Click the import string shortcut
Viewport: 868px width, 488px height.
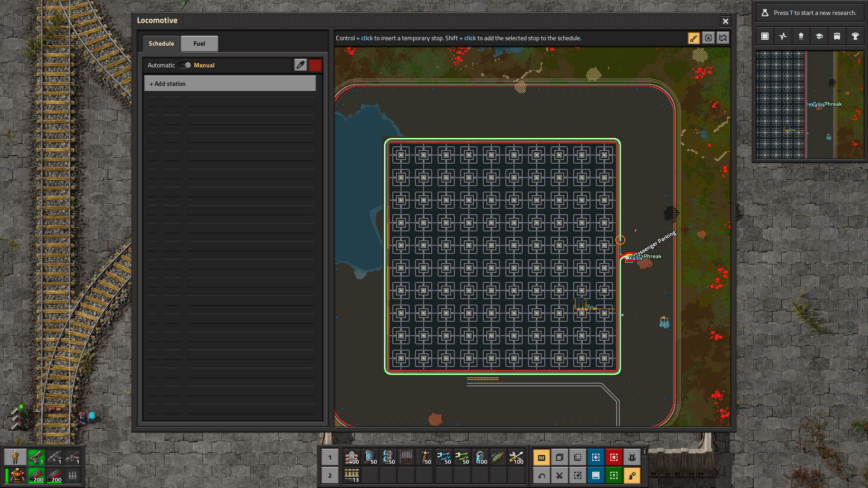click(x=577, y=475)
